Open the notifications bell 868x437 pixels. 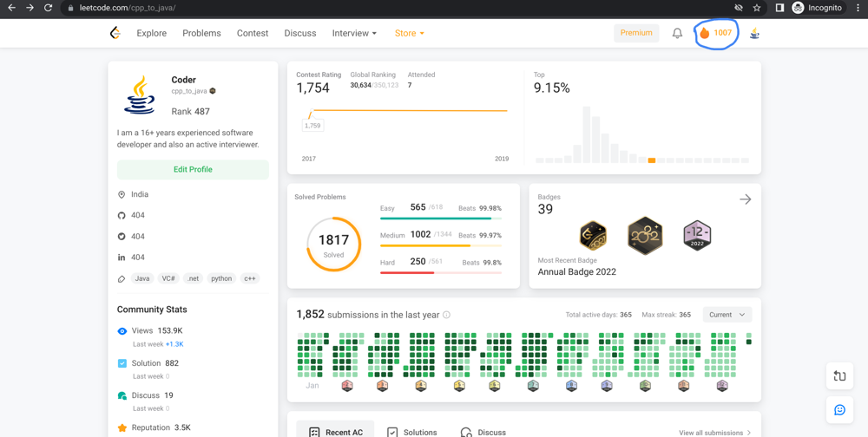click(677, 33)
